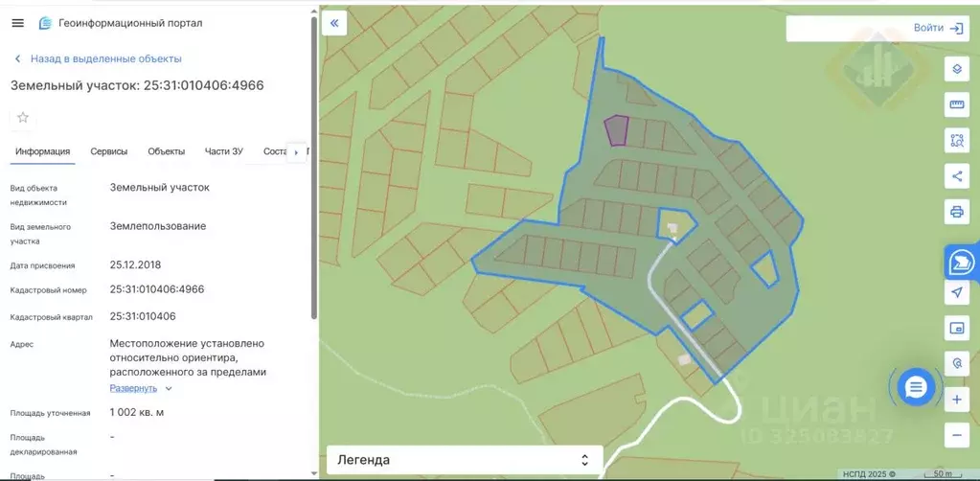Switch to the Объекты tab
This screenshot has height=481, width=980.
(166, 151)
